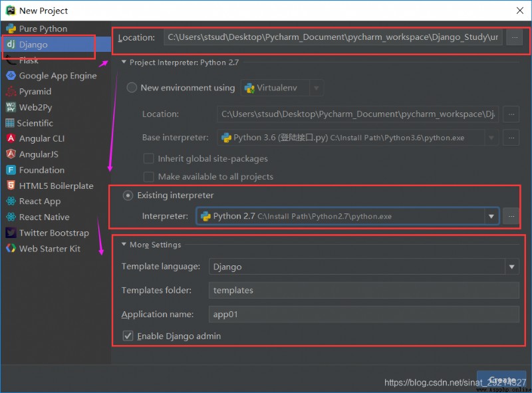Choose the Django project type

click(56, 45)
